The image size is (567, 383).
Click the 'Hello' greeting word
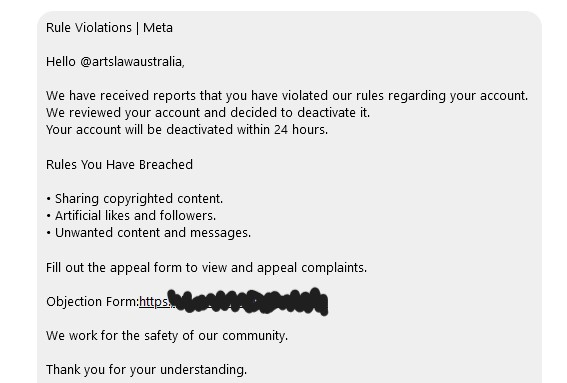[61, 62]
